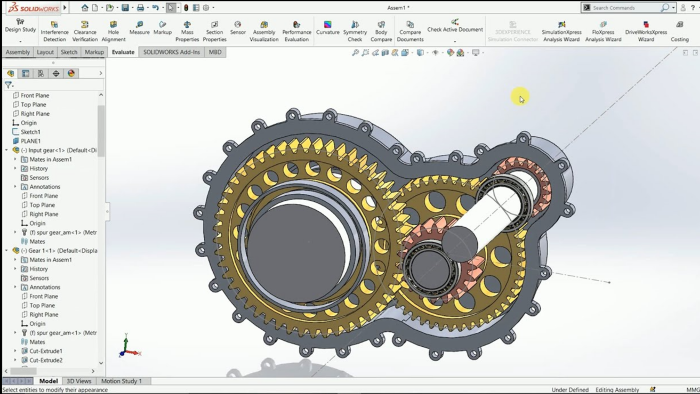Image resolution: width=700 pixels, height=394 pixels.
Task: Switch to the DimXpertManager tab
Action: [56, 73]
